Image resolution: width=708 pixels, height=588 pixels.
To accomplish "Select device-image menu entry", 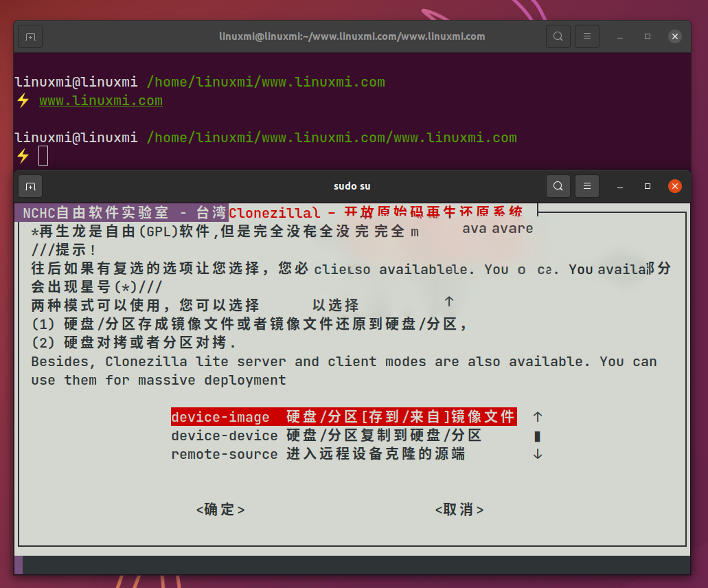I will pyautogui.click(x=343, y=417).
